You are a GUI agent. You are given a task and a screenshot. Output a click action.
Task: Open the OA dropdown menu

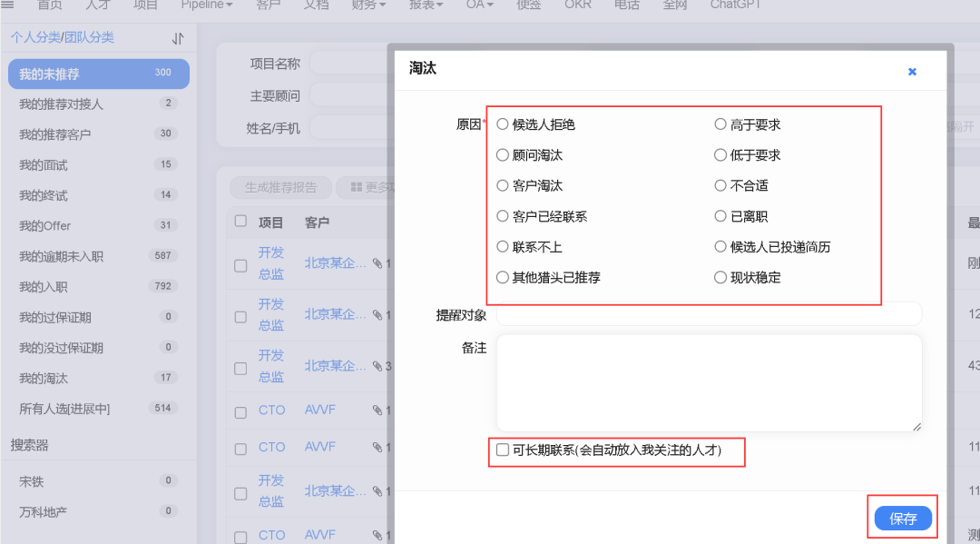(x=479, y=5)
